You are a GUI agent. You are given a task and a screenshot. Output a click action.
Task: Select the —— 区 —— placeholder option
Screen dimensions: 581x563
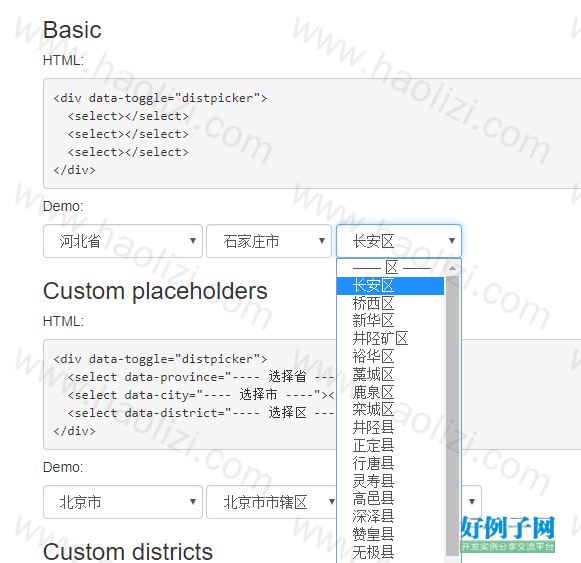pyautogui.click(x=391, y=268)
